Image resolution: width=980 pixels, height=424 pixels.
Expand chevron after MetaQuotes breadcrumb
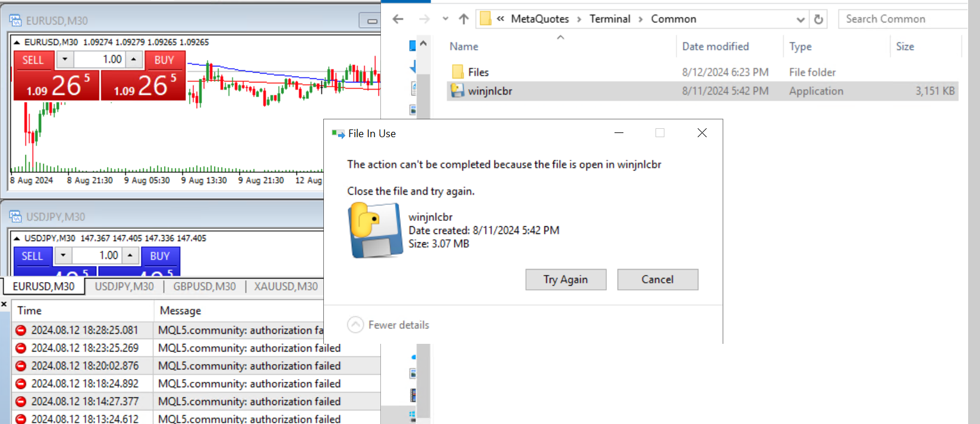pos(579,19)
